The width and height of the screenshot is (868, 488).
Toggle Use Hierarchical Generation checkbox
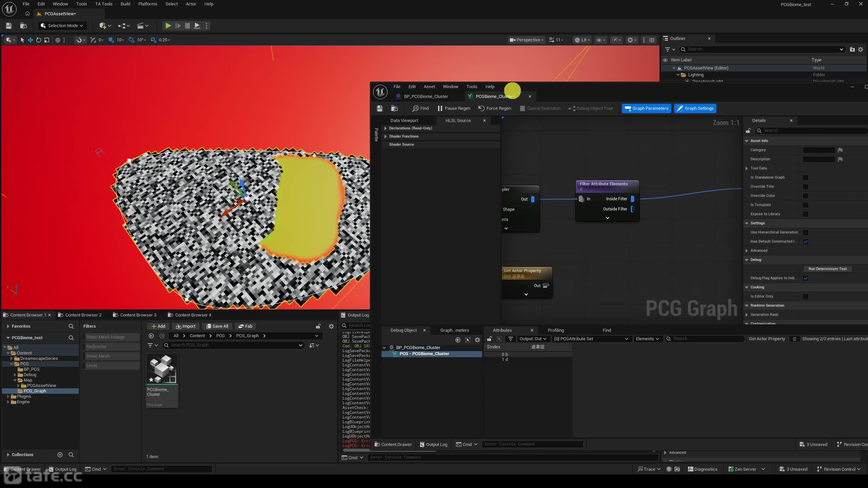pos(806,232)
